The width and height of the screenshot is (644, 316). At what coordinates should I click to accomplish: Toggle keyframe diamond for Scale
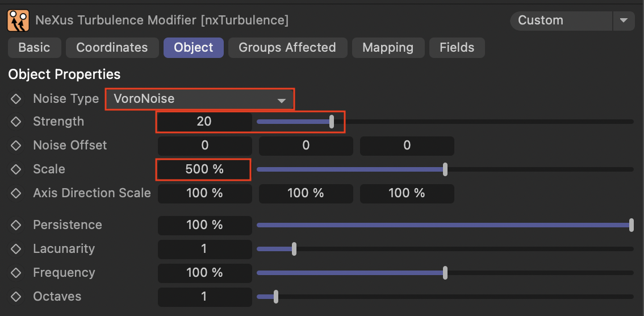pyautogui.click(x=16, y=169)
